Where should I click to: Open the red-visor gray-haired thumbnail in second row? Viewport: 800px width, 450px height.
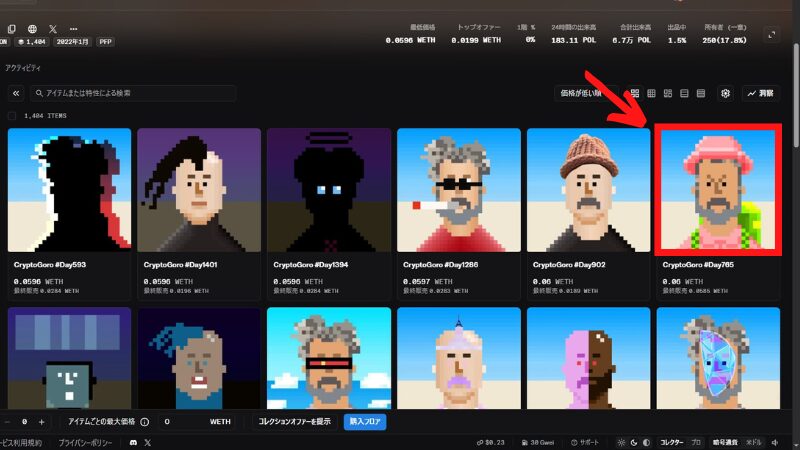[x=329, y=358]
